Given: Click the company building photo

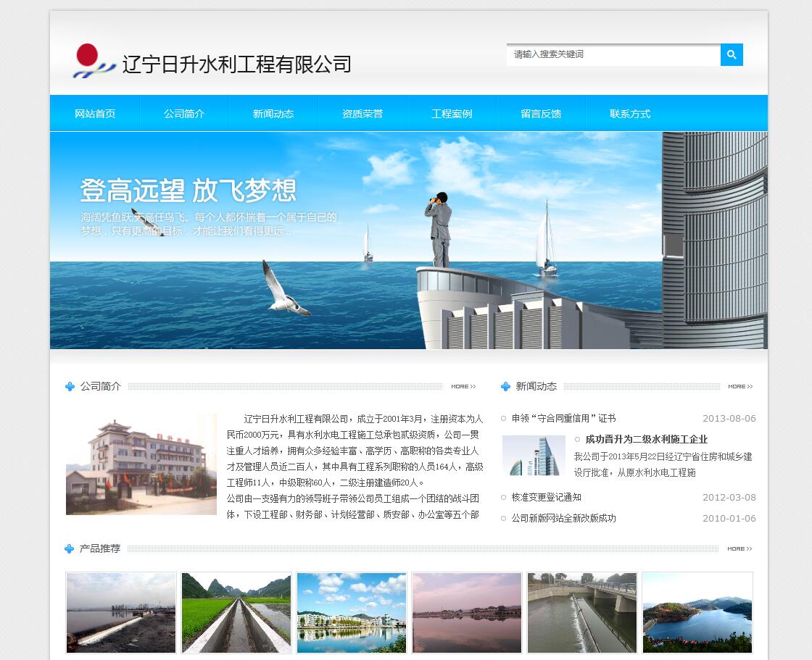Looking at the screenshot, I should (x=141, y=462).
